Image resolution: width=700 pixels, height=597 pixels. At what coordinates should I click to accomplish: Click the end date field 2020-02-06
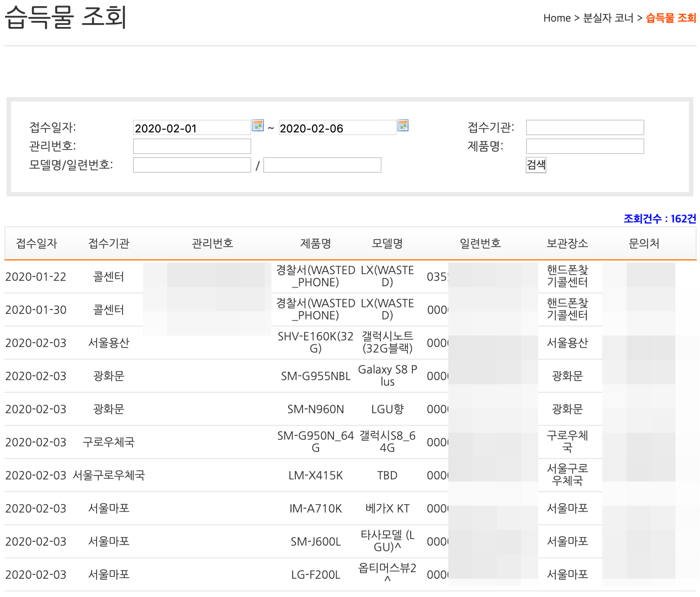coord(337,127)
